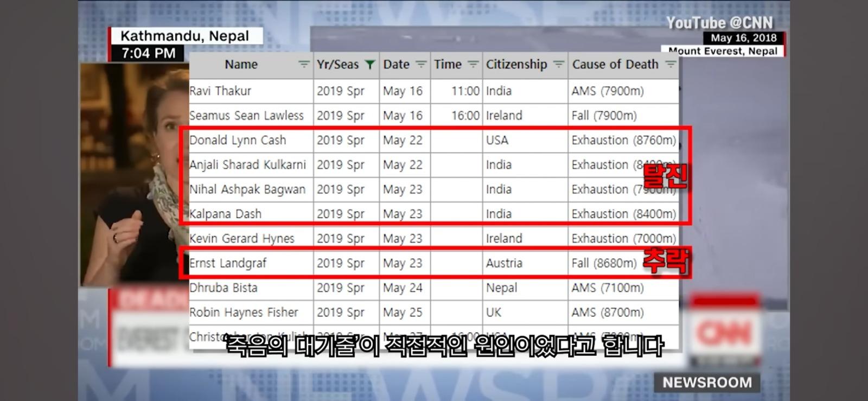This screenshot has width=868, height=401.
Task: Select the Date column header label
Action: (x=397, y=65)
